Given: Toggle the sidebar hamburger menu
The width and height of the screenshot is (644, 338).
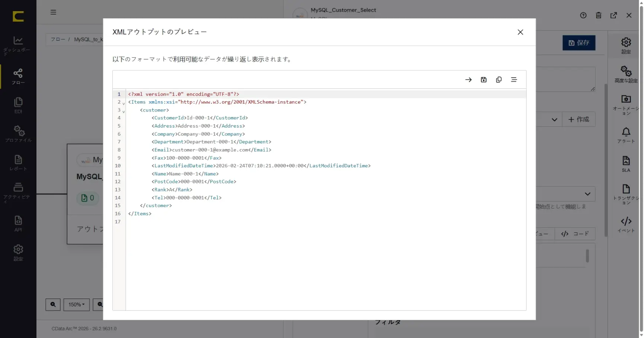Looking at the screenshot, I should [53, 12].
